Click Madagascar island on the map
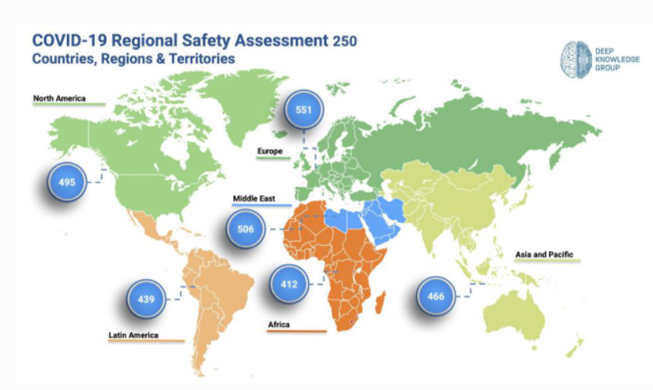This screenshot has height=390, width=653. coord(380,303)
